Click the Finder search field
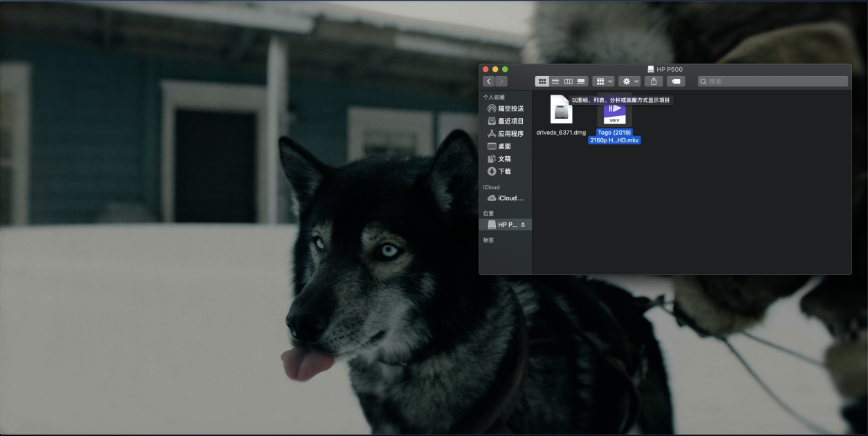The image size is (868, 436). point(773,82)
